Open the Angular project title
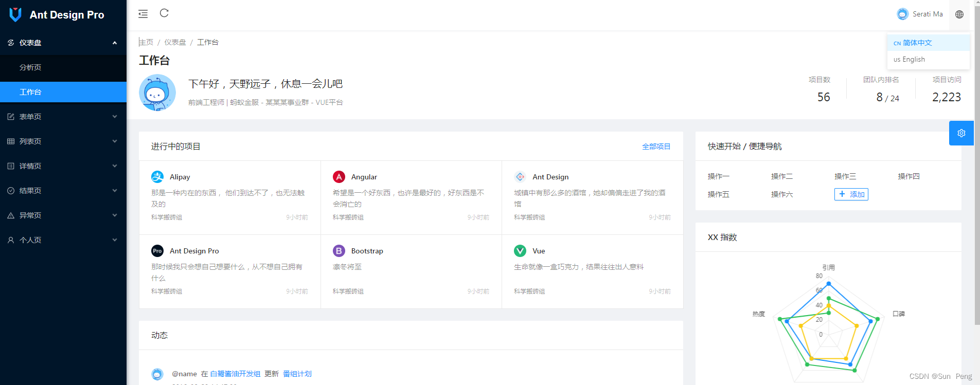This screenshot has height=385, width=980. click(364, 177)
